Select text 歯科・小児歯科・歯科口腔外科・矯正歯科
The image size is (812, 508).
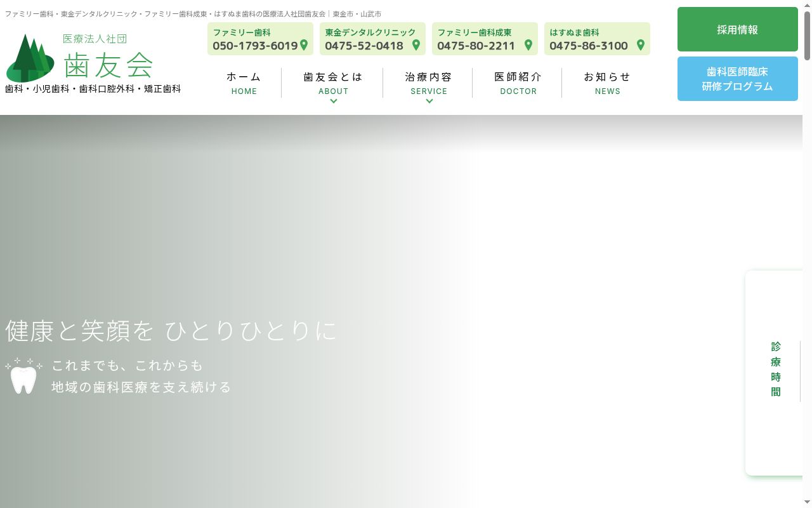93,89
